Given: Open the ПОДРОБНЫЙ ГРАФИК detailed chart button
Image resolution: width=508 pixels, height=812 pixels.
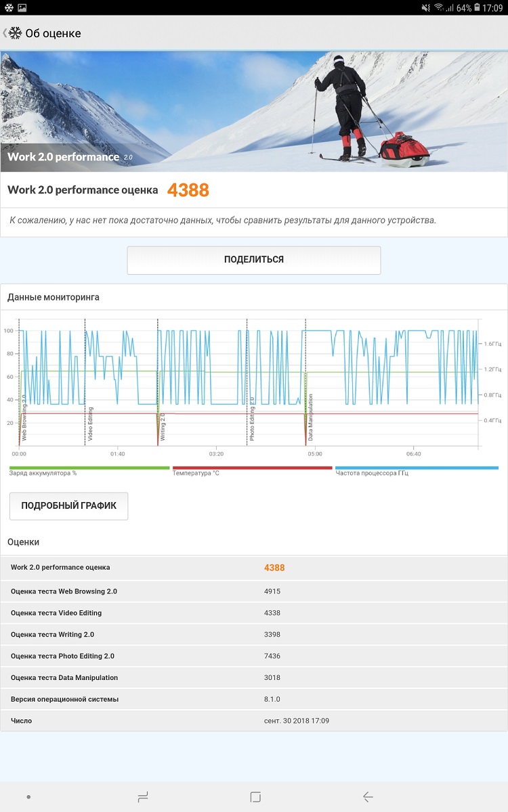Looking at the screenshot, I should tap(69, 506).
